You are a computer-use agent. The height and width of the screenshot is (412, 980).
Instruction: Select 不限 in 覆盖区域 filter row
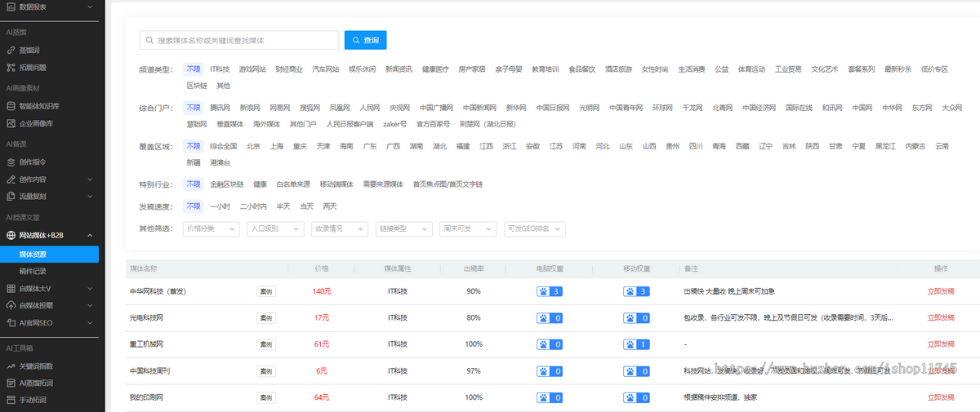(x=193, y=146)
